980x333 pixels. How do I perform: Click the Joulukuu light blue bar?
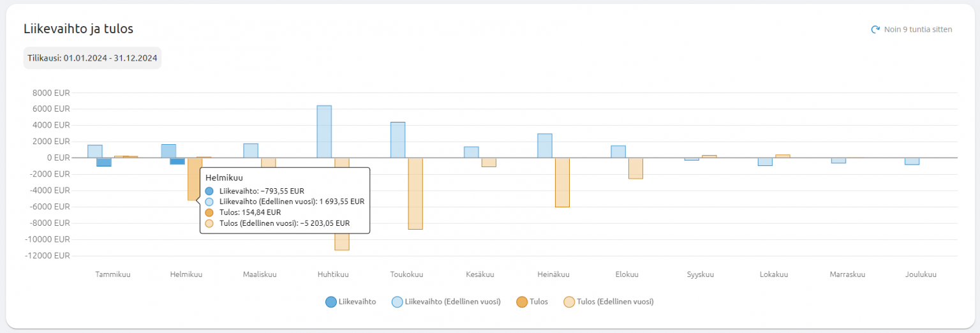pos(912,161)
